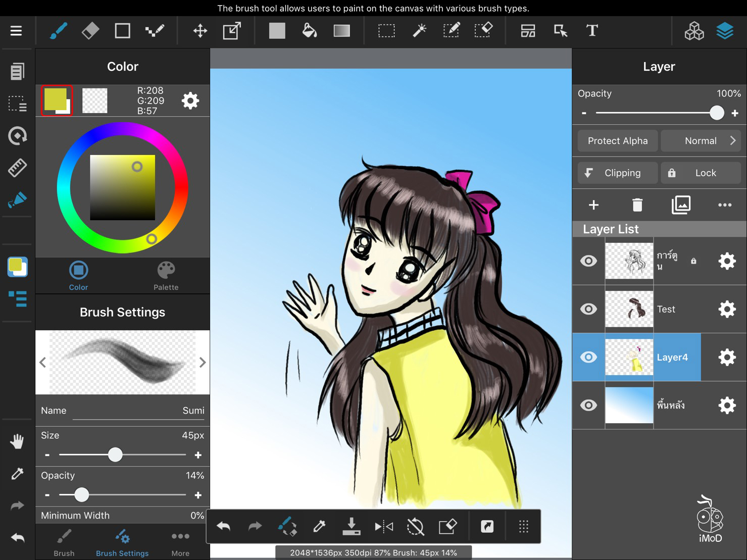Select the Brush tool in the toolbar
The image size is (747, 560).
pos(58,30)
